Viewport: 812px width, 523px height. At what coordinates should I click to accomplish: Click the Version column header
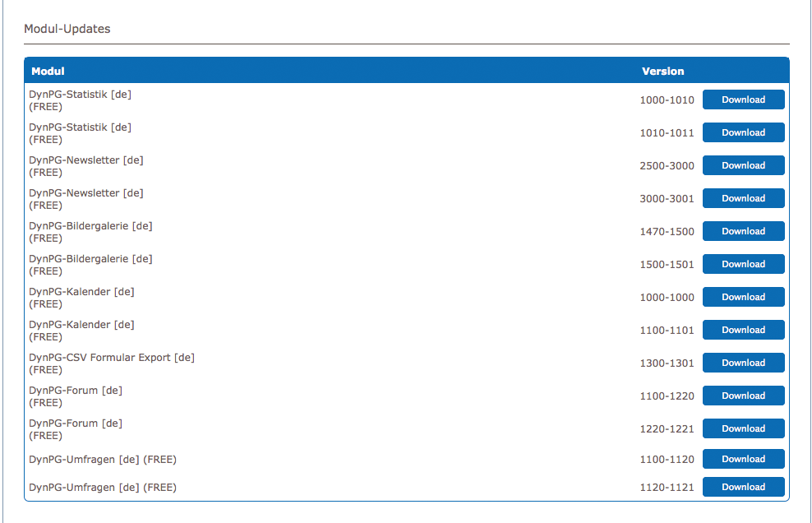[x=662, y=72]
